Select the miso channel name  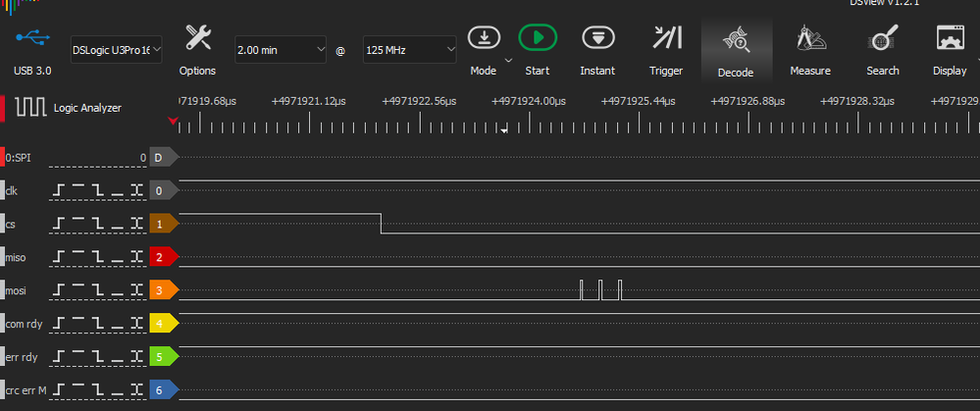[x=16, y=257]
